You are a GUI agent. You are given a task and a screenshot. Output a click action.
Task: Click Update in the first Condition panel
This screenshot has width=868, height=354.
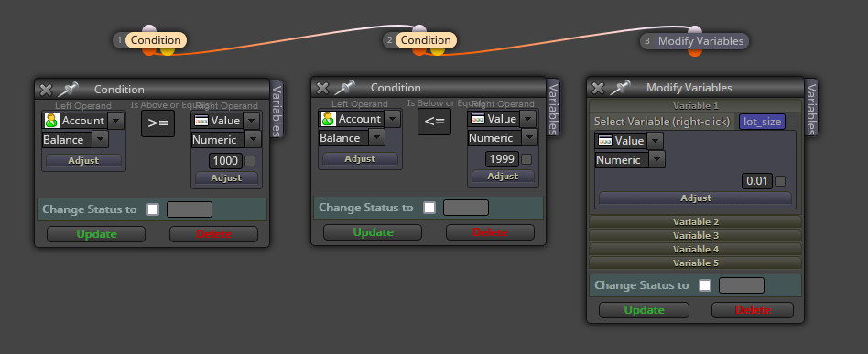(x=96, y=234)
